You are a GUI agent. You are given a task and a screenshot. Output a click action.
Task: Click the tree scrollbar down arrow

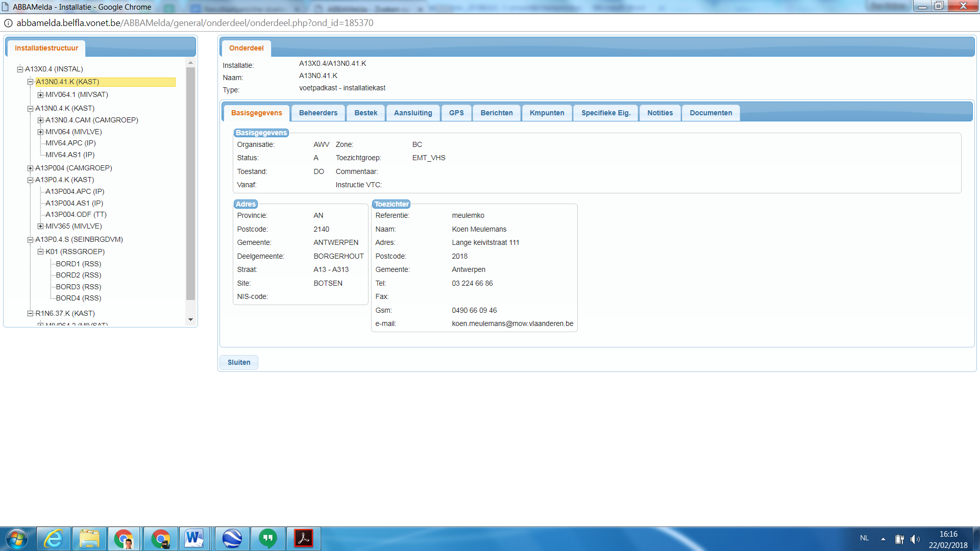click(190, 320)
